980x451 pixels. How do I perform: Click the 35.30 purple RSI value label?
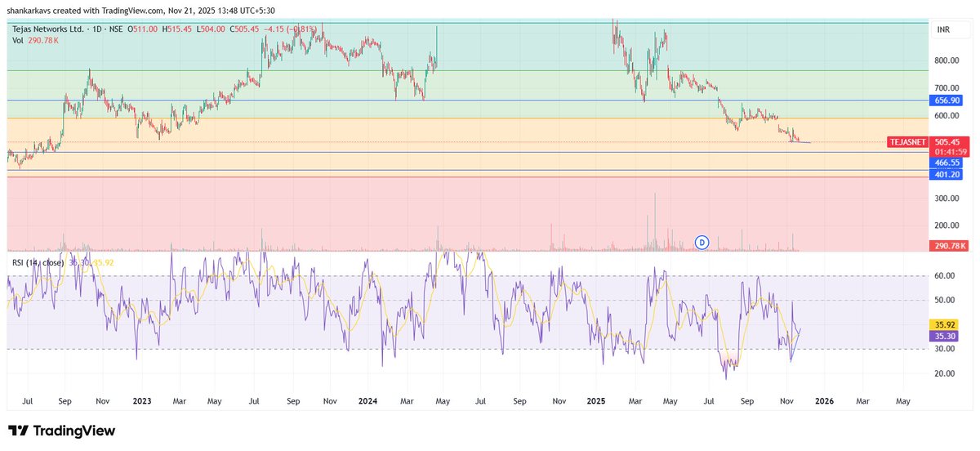coord(945,335)
